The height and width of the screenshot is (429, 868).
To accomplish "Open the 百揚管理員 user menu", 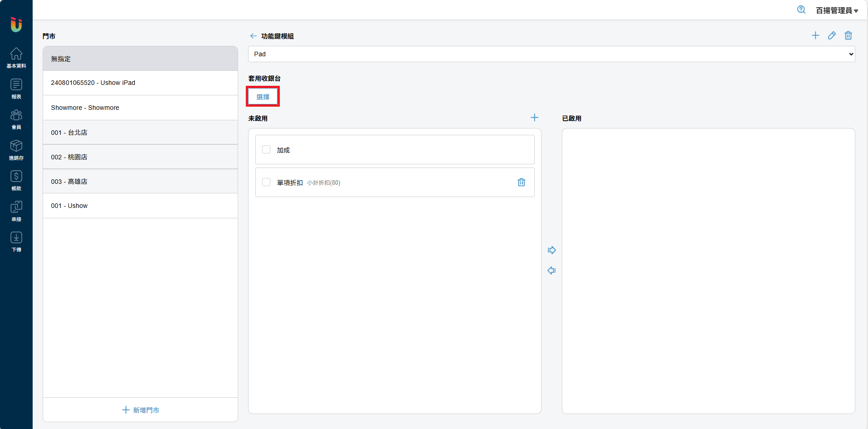I will pos(837,10).
